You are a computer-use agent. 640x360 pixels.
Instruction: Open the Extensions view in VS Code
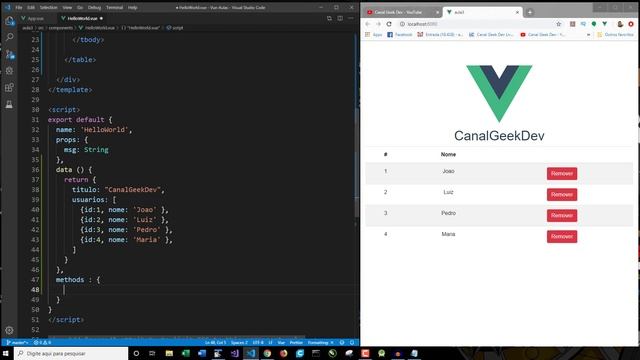pos(9,87)
